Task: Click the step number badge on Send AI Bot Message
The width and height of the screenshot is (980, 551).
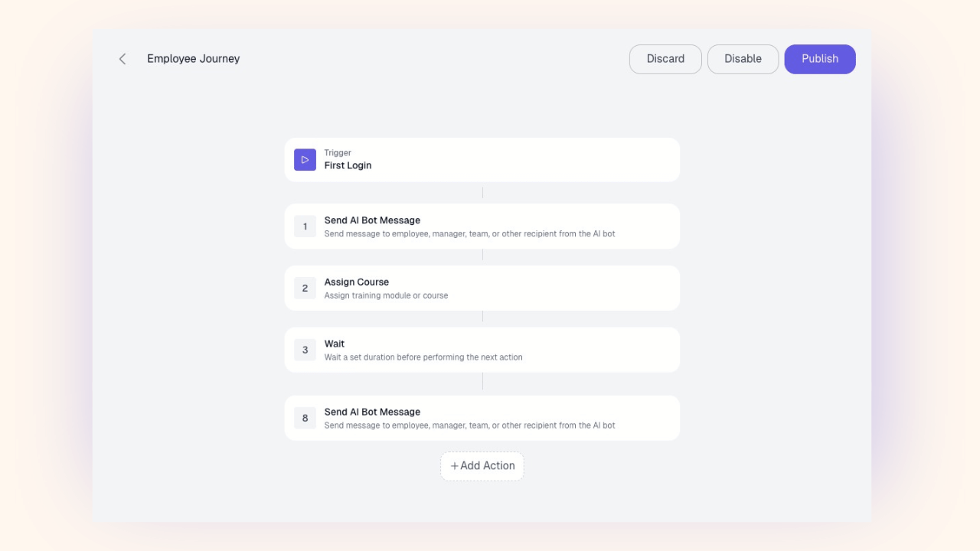Action: click(305, 226)
